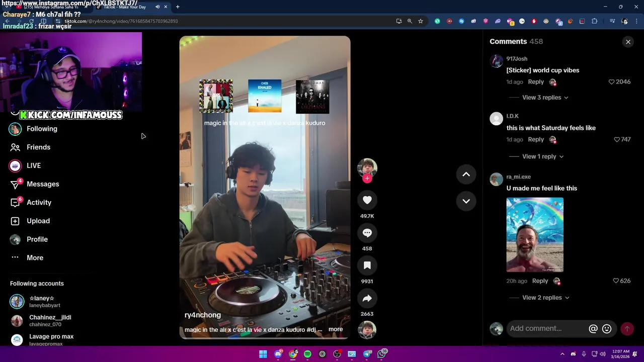This screenshot has height=362, width=644.
Task: Reply to 917Josh's comment
Action: tap(535, 82)
